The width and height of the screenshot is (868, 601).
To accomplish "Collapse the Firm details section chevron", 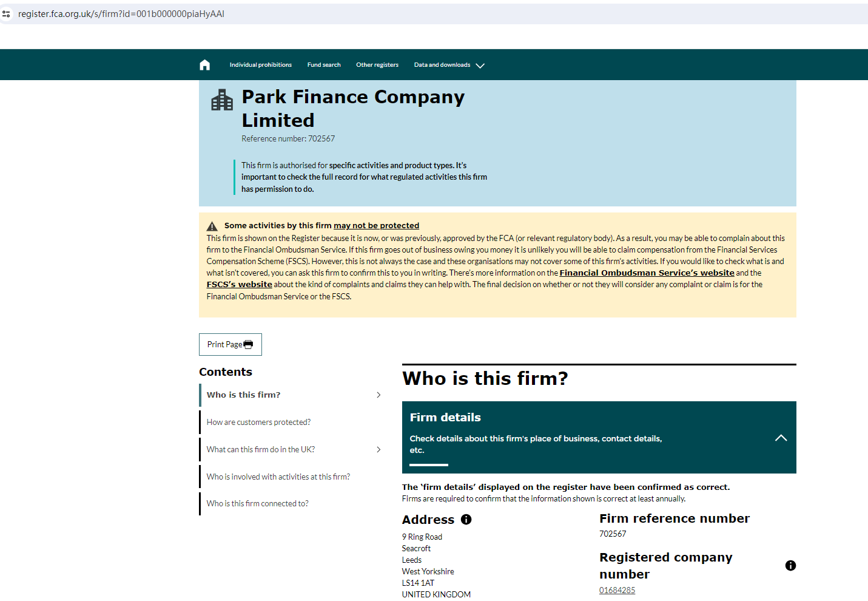I will coord(781,438).
